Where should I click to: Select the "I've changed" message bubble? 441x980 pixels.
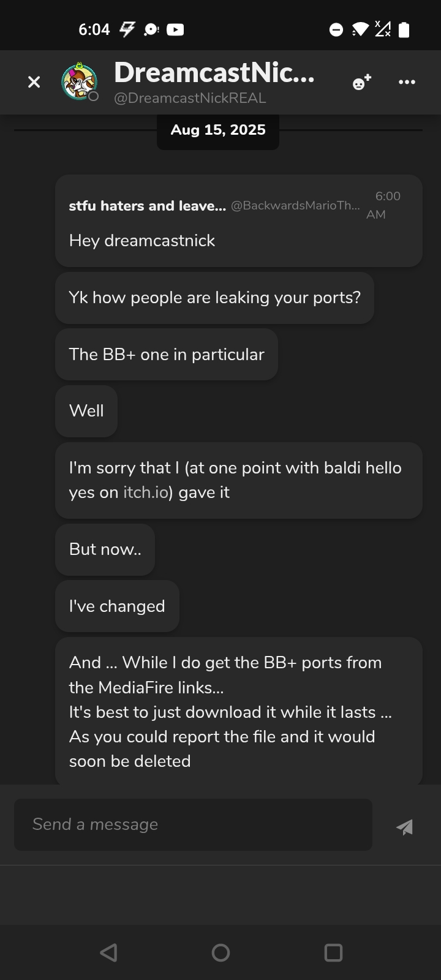[117, 606]
